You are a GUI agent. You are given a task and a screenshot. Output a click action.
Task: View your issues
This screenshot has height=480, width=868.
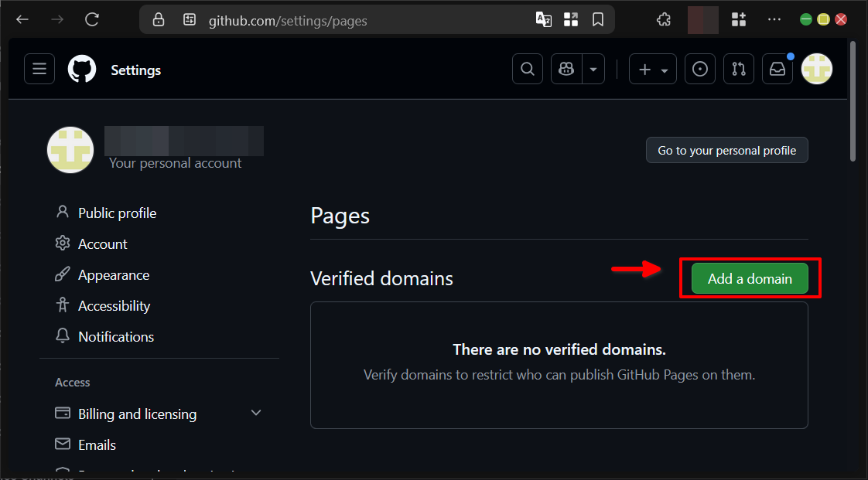[699, 69]
